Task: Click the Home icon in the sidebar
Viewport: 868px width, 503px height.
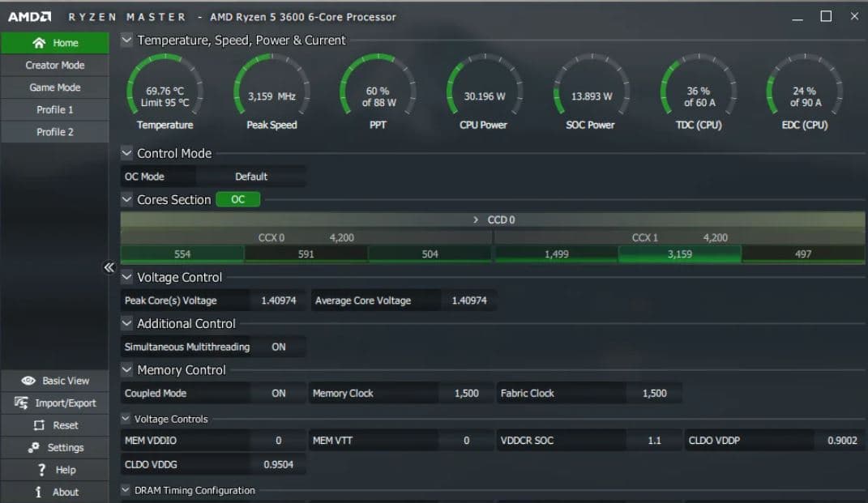Action: 38,43
